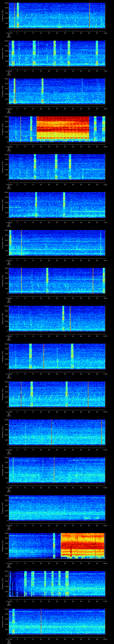This screenshot has height=644, width=114.
Task: Click the '1000' frequency tick of 13:03:00 panel
Action: (6, 79)
